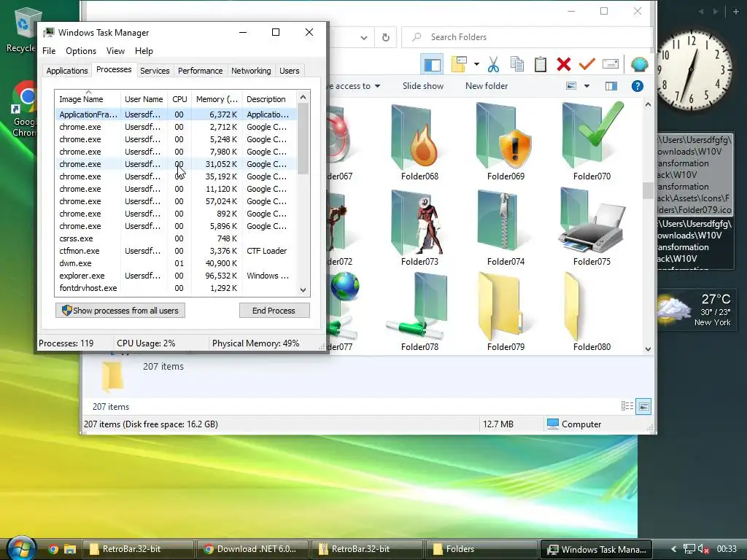Click the muted speaker tray icon
The width and height of the screenshot is (747, 560).
[x=704, y=549]
